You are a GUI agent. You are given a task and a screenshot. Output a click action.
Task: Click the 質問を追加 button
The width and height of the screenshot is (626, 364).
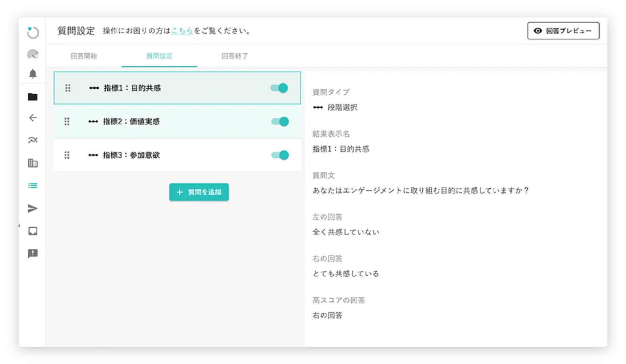tap(199, 192)
